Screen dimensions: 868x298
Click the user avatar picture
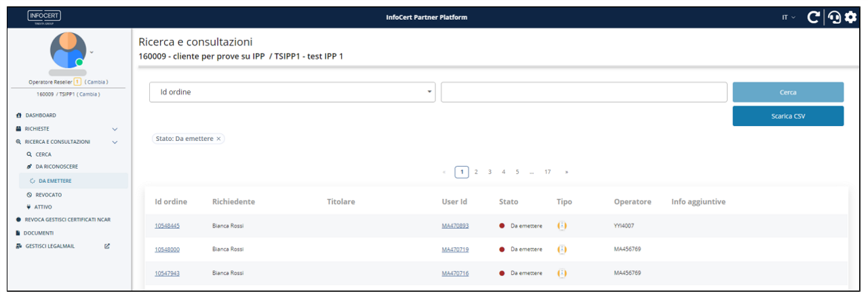click(x=68, y=50)
